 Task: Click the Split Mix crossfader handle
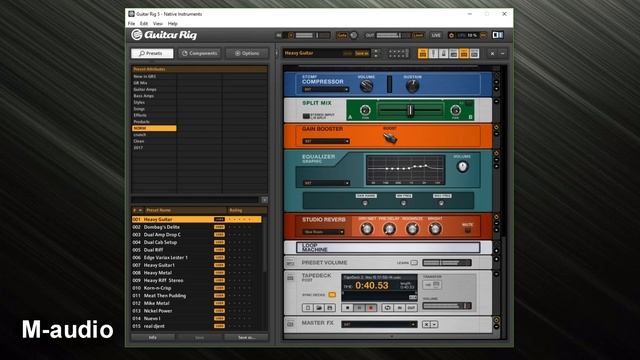coord(410,110)
